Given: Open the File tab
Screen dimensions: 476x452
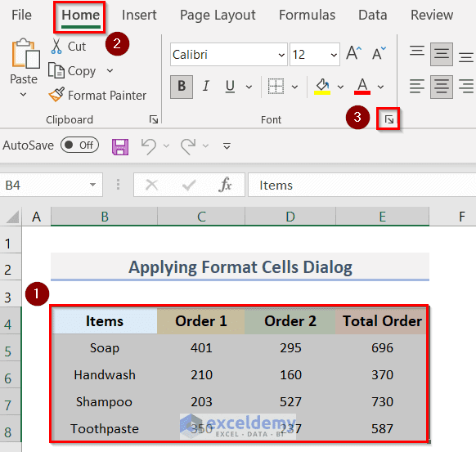Looking at the screenshot, I should click(x=21, y=15).
